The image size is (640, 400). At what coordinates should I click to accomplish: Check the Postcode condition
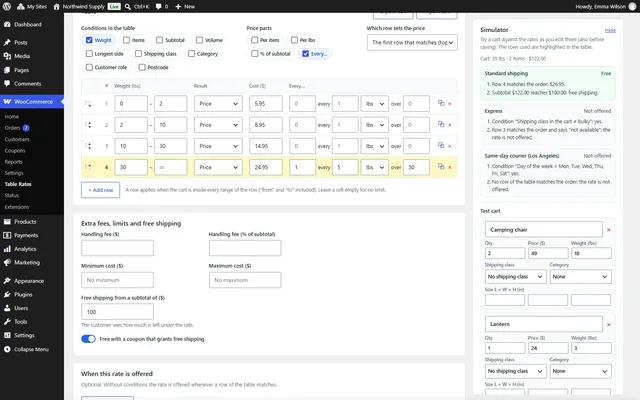(x=142, y=67)
